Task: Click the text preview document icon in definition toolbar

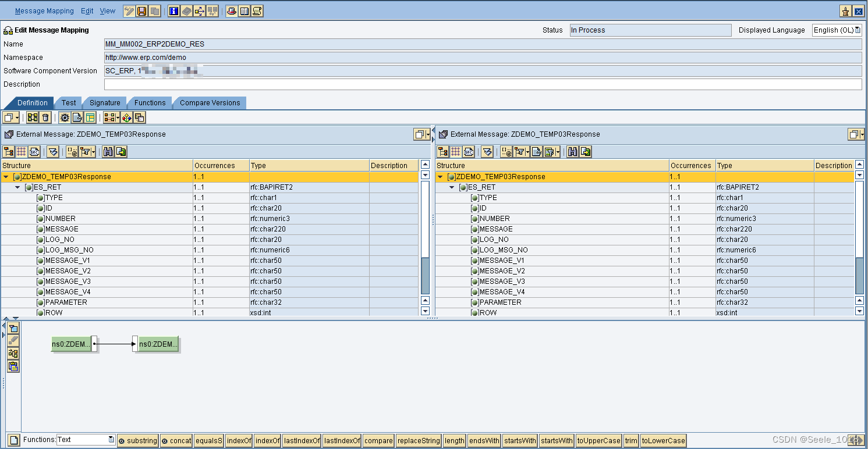Action: tap(77, 117)
